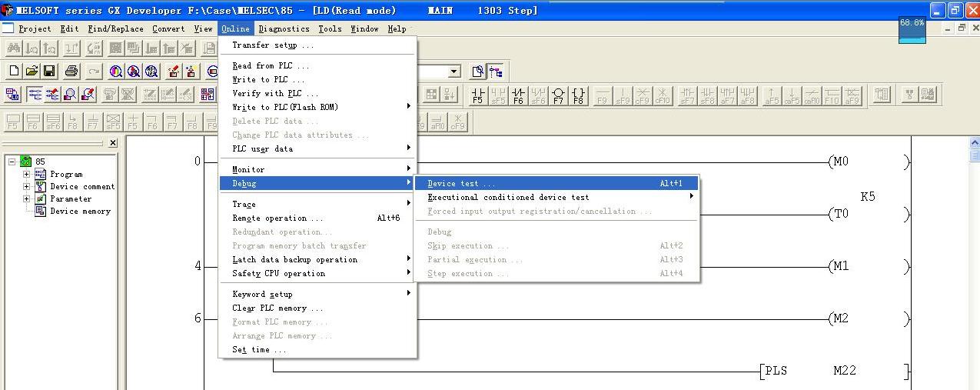This screenshot has width=980, height=390.
Task: Click the vertical scrollbar up arrow
Action: click(x=974, y=143)
